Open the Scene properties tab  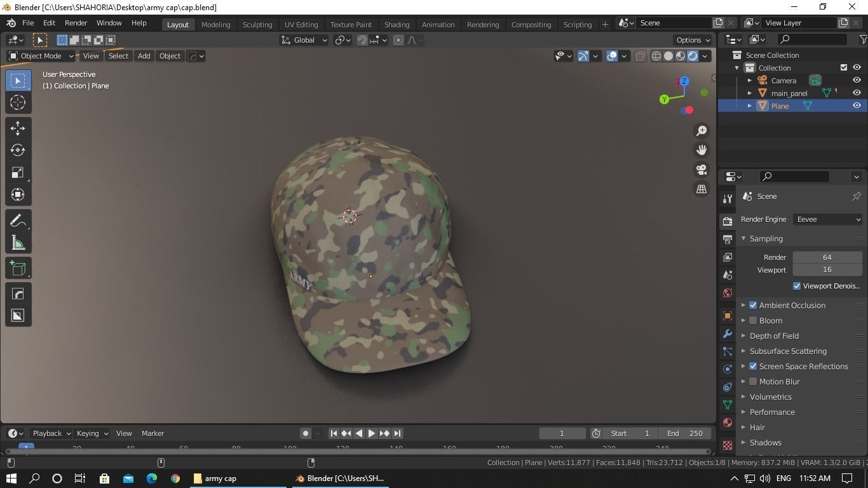728,275
